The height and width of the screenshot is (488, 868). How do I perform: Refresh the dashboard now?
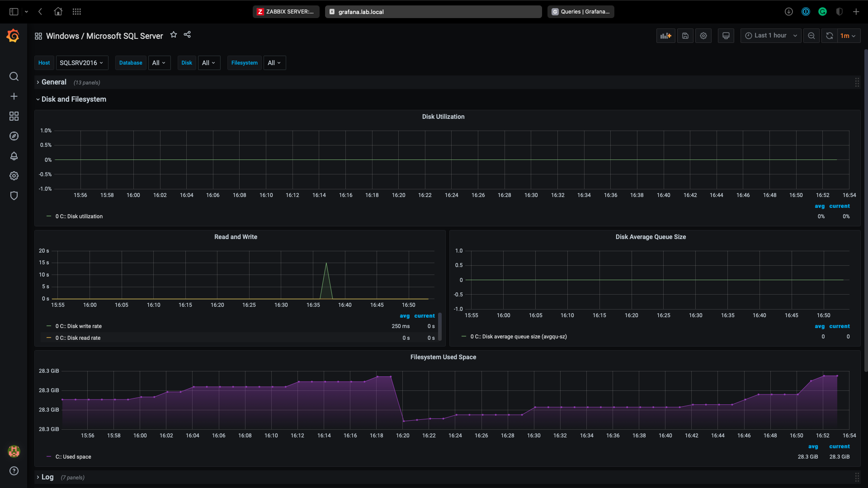(829, 36)
